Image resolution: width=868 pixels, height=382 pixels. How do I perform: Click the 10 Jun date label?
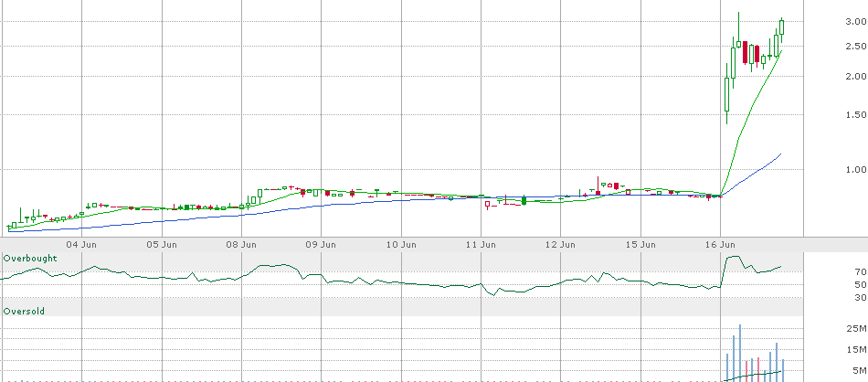coord(401,244)
